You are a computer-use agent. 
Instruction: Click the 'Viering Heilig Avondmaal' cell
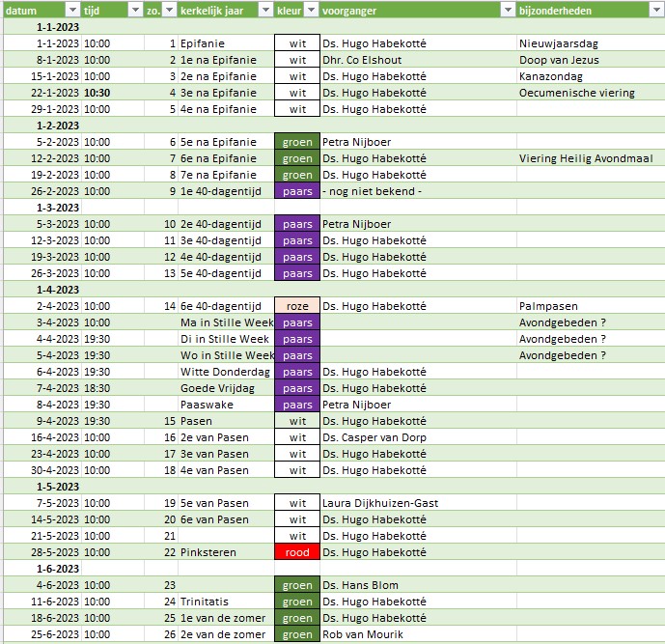[x=590, y=158]
